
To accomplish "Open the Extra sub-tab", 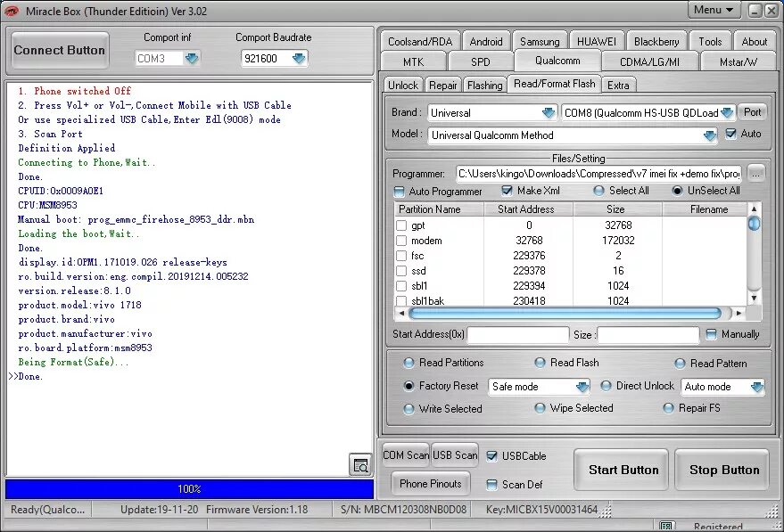I will tap(618, 86).
